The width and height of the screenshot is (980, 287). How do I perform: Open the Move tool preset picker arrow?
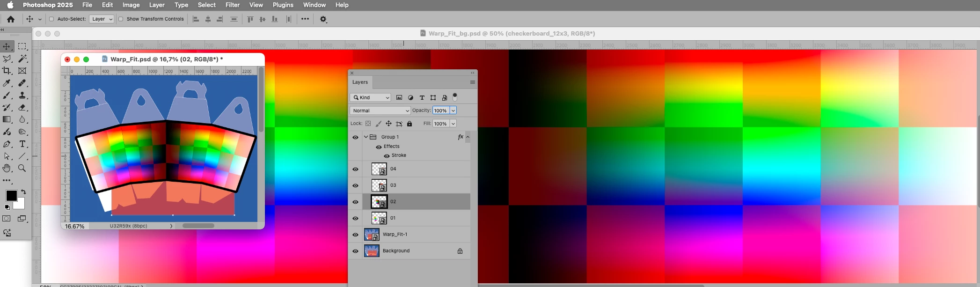(x=40, y=19)
